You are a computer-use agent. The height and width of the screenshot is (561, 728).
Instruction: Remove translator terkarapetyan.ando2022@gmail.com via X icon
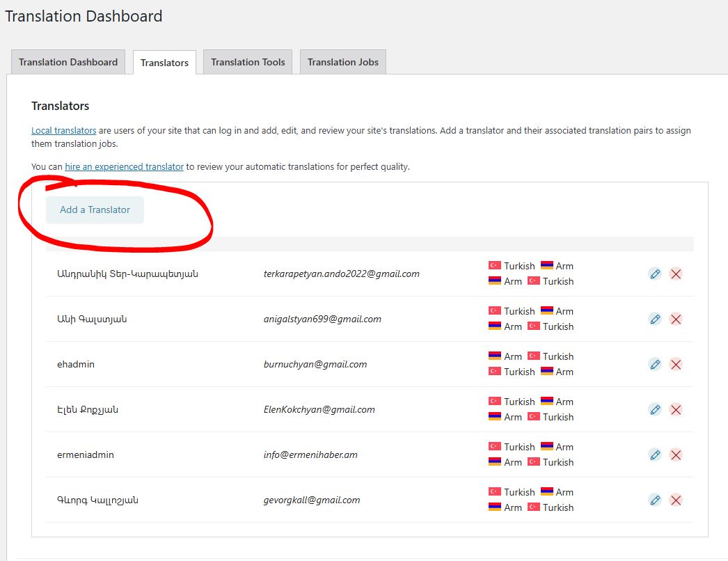coord(675,274)
